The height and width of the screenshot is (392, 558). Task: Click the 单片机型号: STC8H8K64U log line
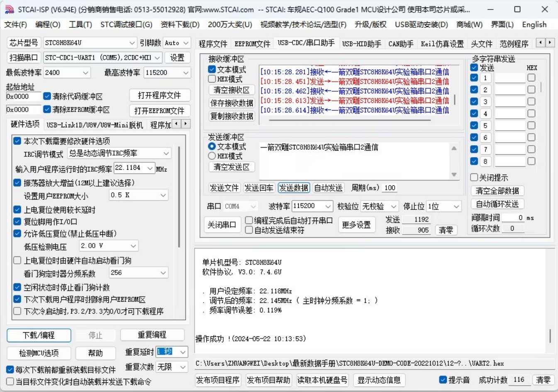click(x=242, y=263)
